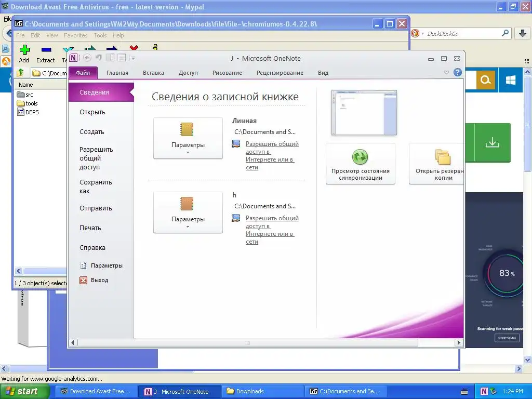Select the DEPS file in 7-Zip list
532x399 pixels.
[x=28, y=112]
